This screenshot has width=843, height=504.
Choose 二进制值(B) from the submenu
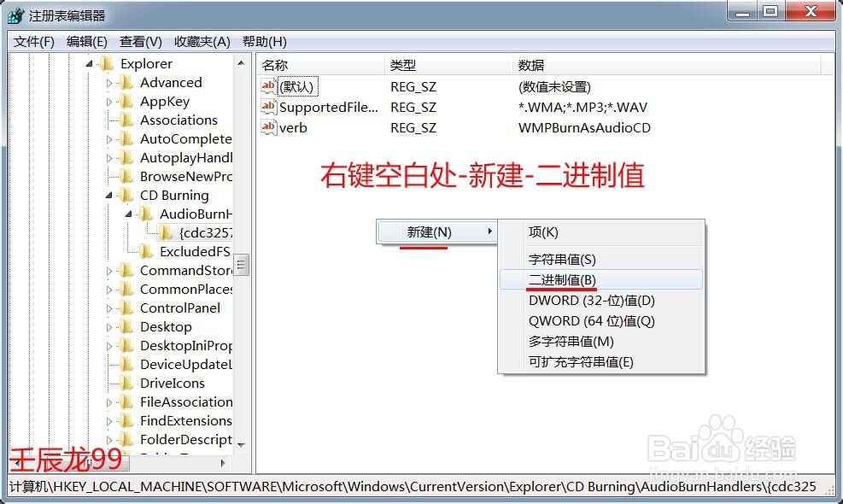600,279
